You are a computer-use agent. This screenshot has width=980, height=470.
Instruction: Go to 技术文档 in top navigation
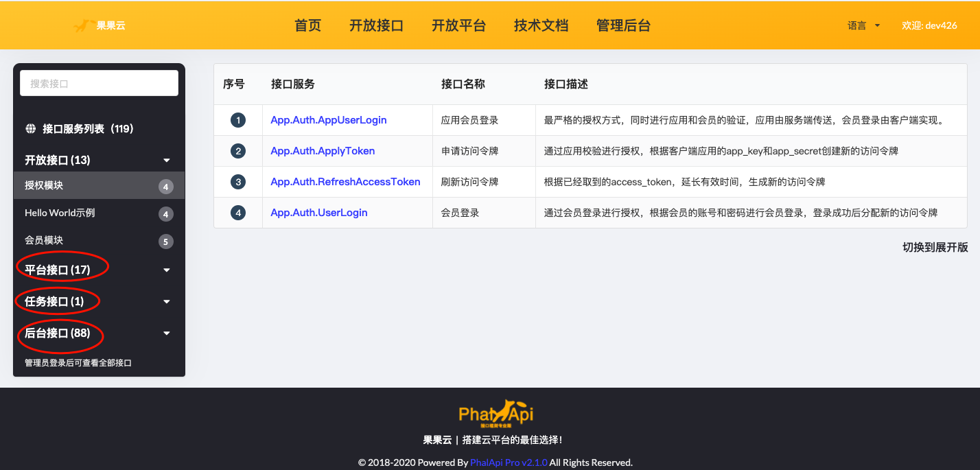pyautogui.click(x=541, y=25)
